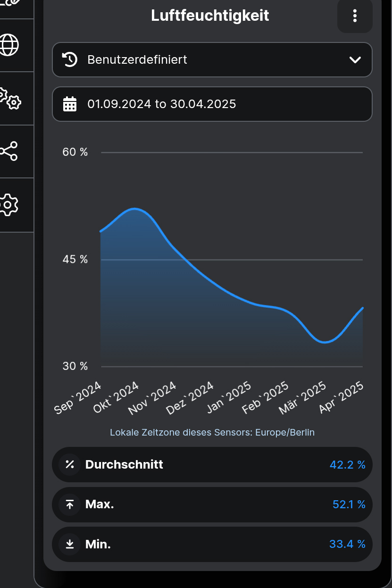Expand the chevron arrow of the time range selector
The height and width of the screenshot is (588, 392).
(355, 60)
